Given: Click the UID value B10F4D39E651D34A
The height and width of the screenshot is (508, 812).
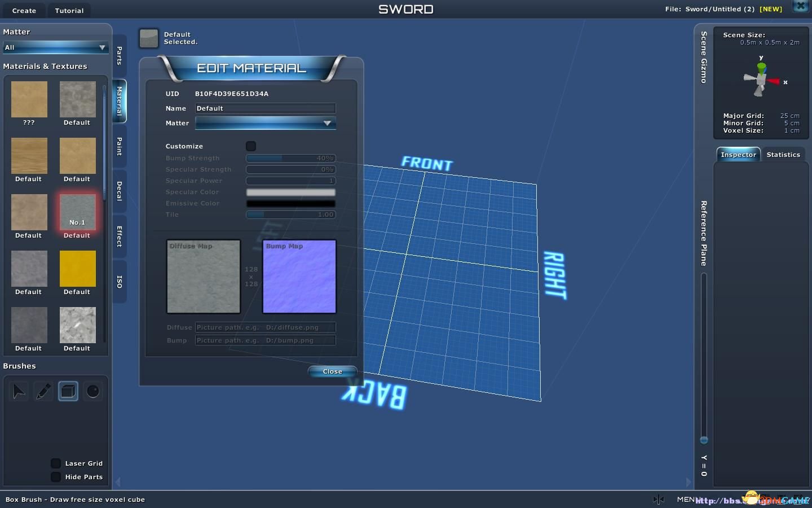Looking at the screenshot, I should tap(232, 94).
